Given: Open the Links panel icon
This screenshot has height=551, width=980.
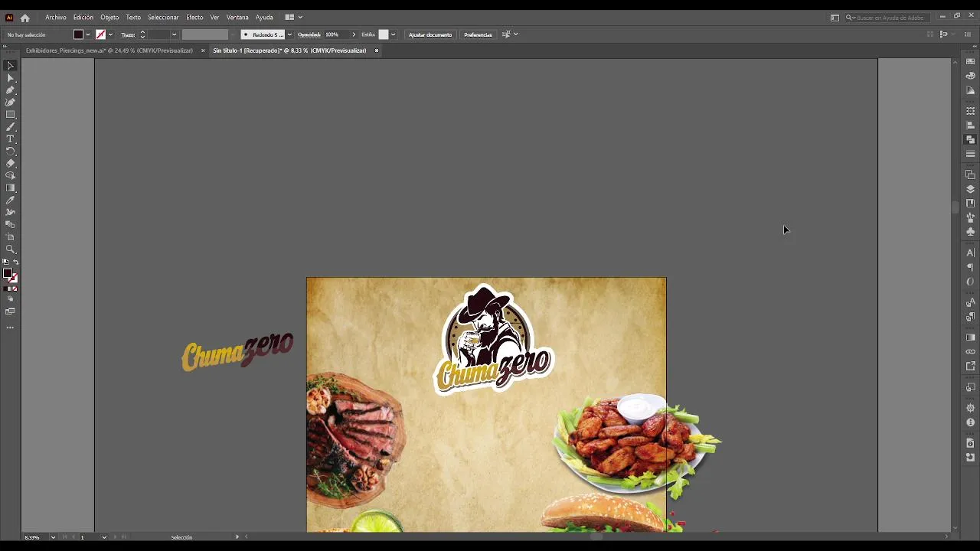Looking at the screenshot, I should [971, 352].
